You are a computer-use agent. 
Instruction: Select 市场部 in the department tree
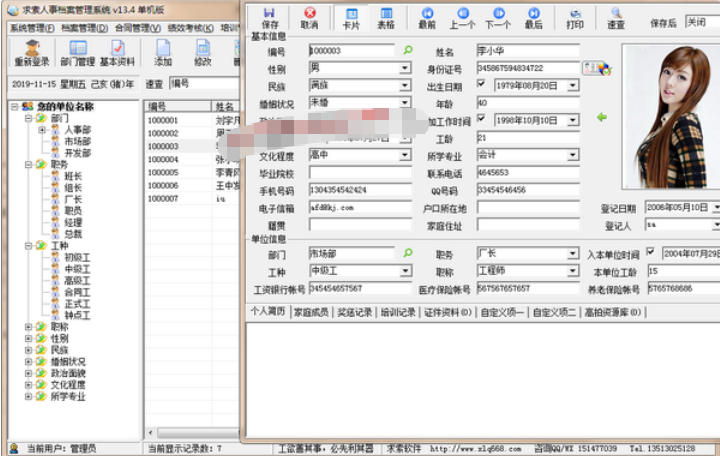coord(78,142)
